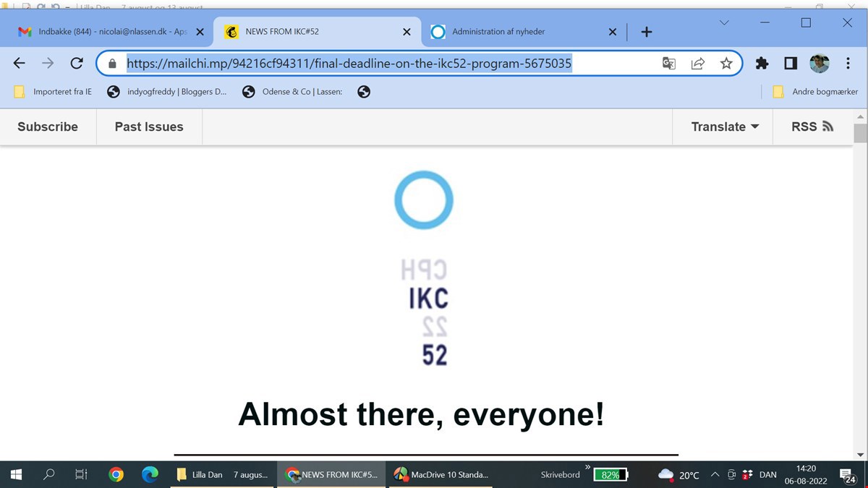Click the blue circle IKC logo

[424, 200]
